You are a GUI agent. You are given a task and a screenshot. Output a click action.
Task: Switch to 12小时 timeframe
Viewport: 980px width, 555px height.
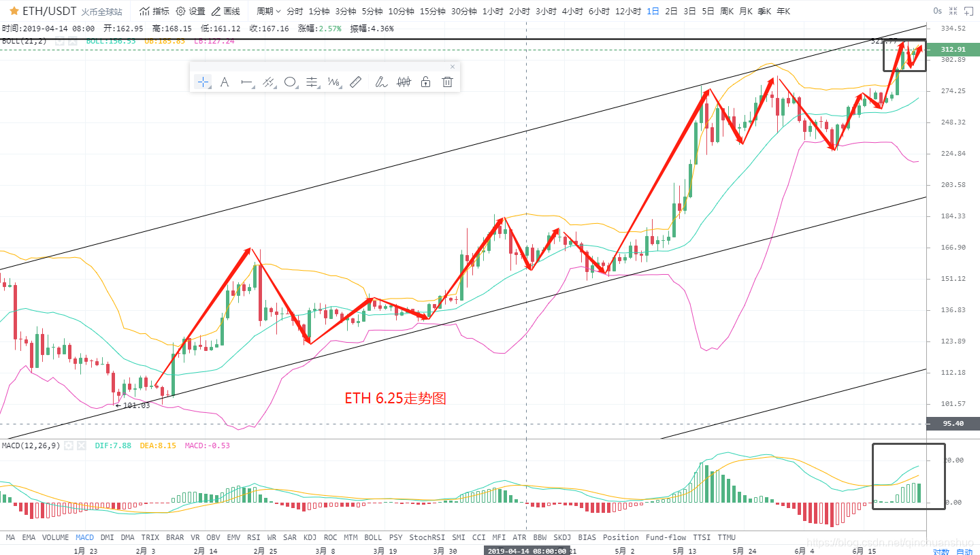[x=628, y=11]
